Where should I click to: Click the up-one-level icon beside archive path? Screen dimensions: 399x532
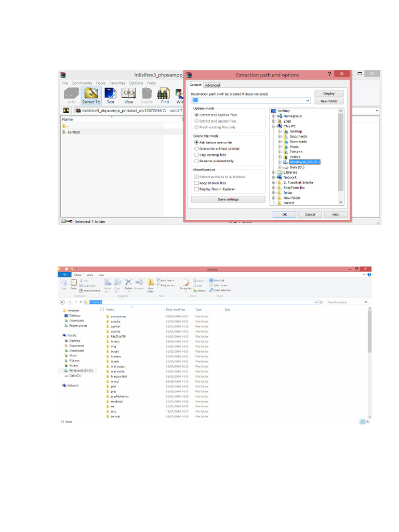point(66,111)
